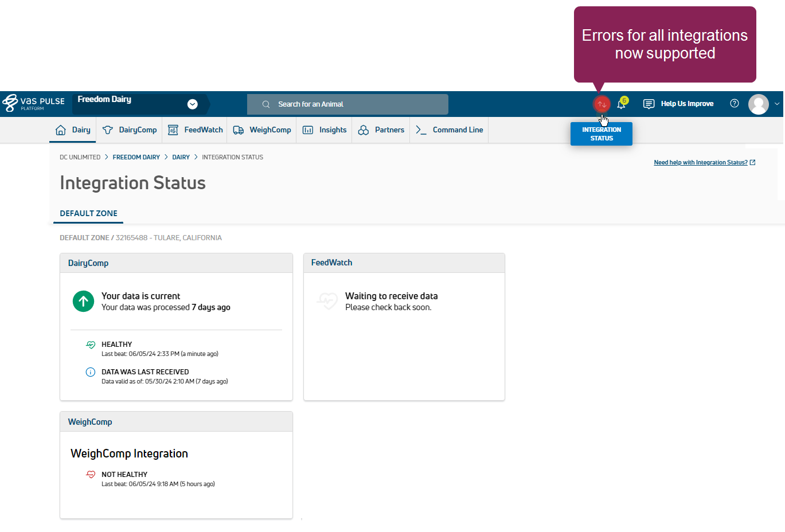Click the VAS Pulse Platform logo
The width and height of the screenshot is (785, 532).
point(34,103)
